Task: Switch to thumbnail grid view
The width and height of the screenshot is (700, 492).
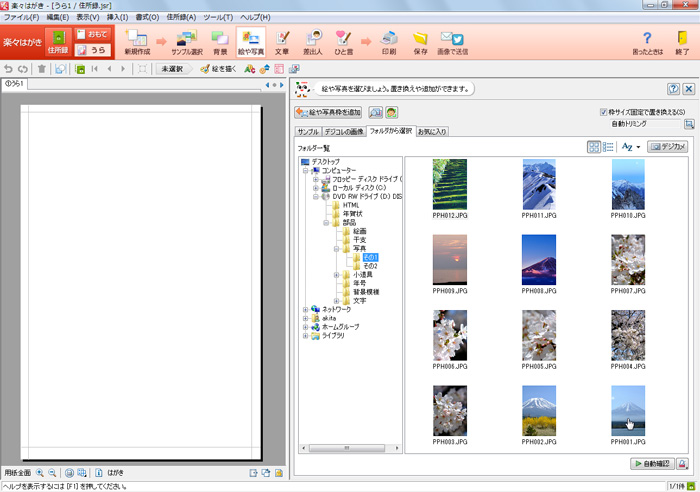Action: tap(594, 146)
